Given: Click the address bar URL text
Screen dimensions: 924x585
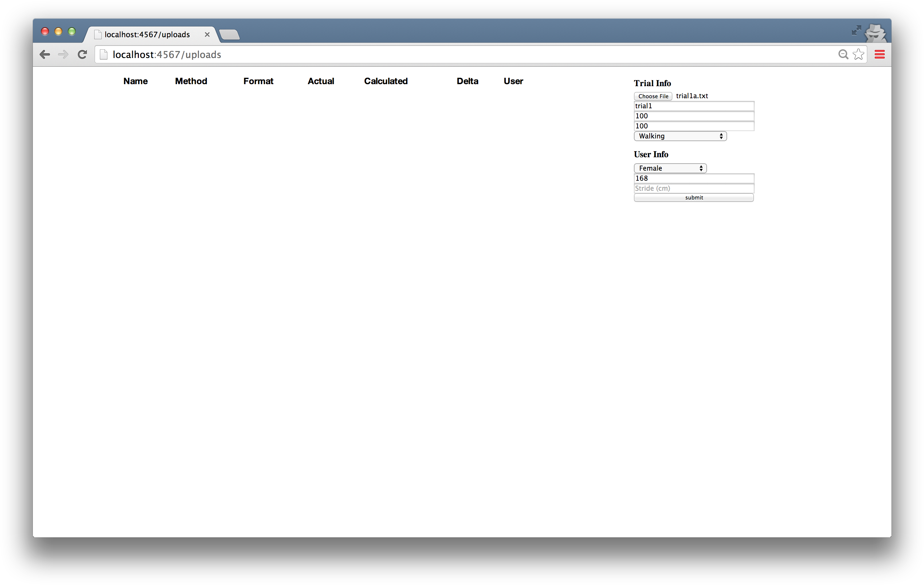Looking at the screenshot, I should click(167, 55).
